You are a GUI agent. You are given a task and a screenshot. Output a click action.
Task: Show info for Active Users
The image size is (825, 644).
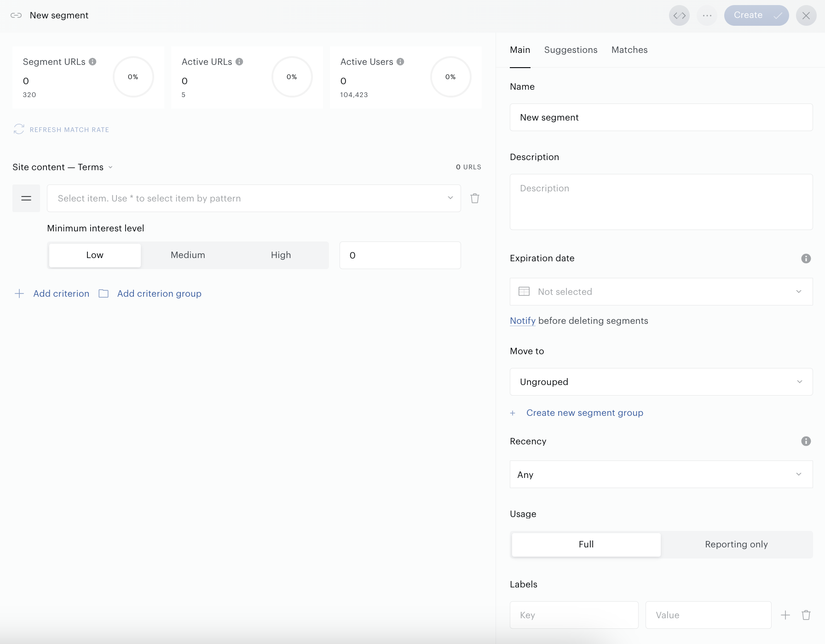(400, 62)
